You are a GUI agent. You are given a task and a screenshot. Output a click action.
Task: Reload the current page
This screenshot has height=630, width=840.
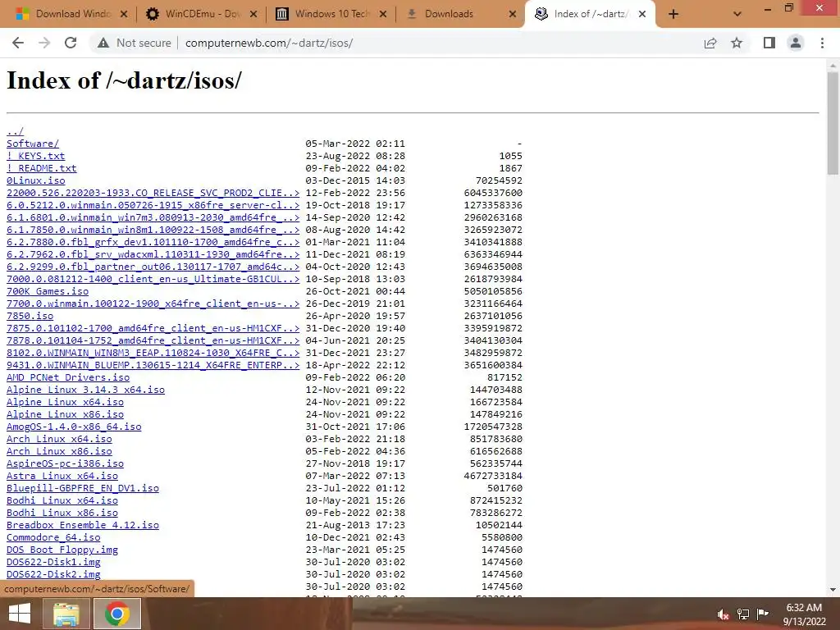click(71, 43)
